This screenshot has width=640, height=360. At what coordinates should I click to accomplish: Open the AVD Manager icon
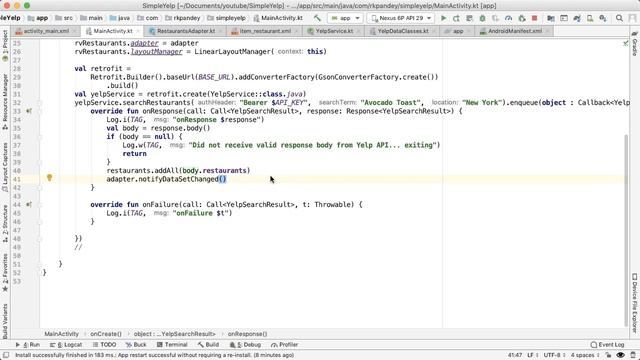590,18
